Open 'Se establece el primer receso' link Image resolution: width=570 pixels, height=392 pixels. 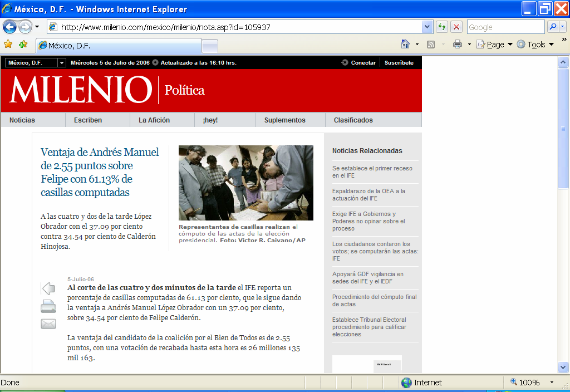(x=372, y=171)
